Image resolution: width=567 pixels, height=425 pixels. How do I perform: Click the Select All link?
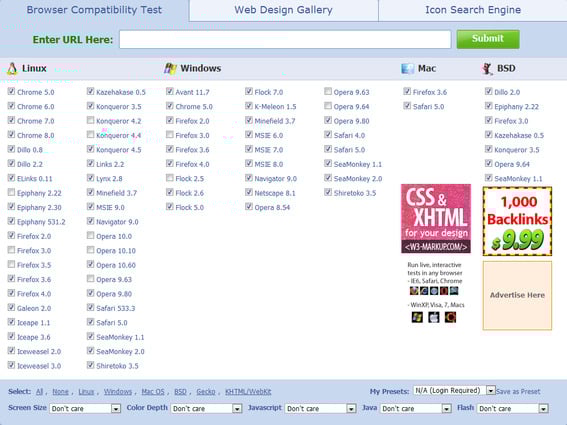39,392
